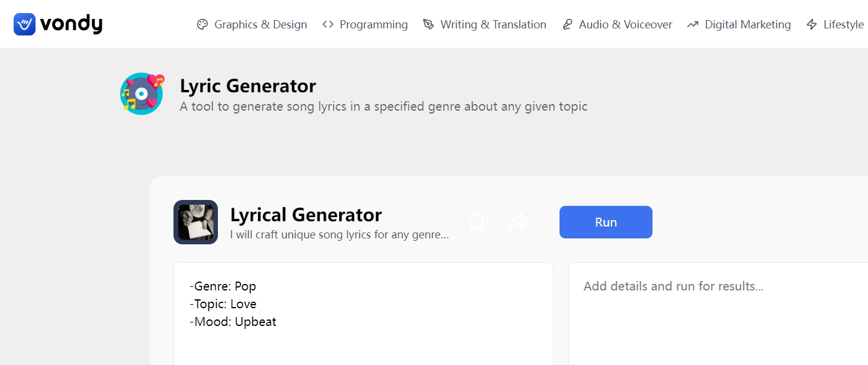Click the vondy brand name text
868x365 pixels.
[72, 24]
